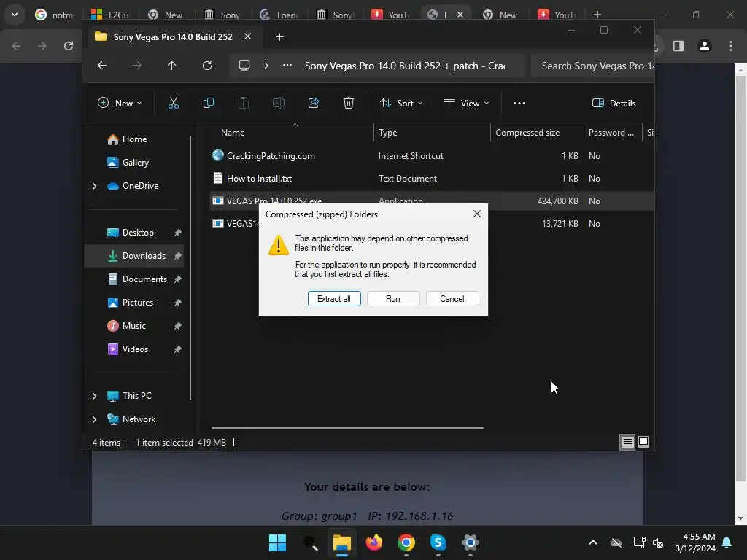Open the Pictures quick access folder

click(x=138, y=303)
